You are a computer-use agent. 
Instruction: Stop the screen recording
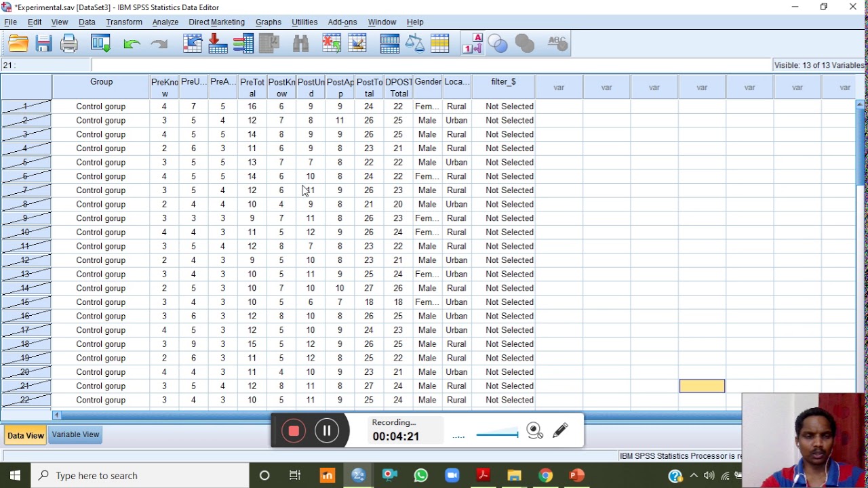pyautogui.click(x=294, y=430)
